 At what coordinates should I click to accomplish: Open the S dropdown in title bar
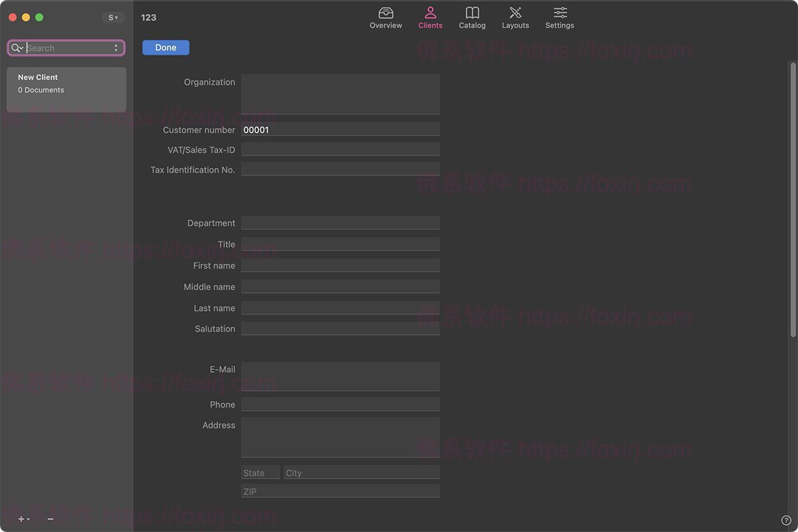pyautogui.click(x=113, y=17)
